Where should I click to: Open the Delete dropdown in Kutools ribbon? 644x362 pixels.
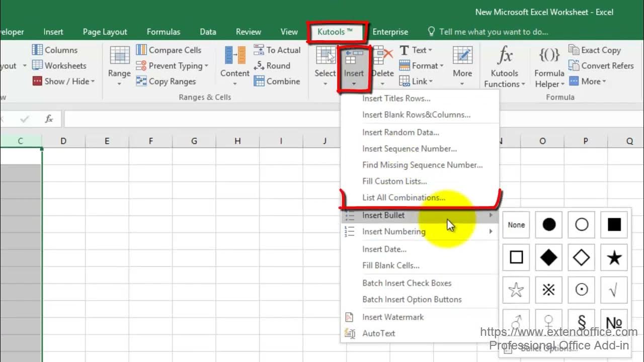coord(383,65)
